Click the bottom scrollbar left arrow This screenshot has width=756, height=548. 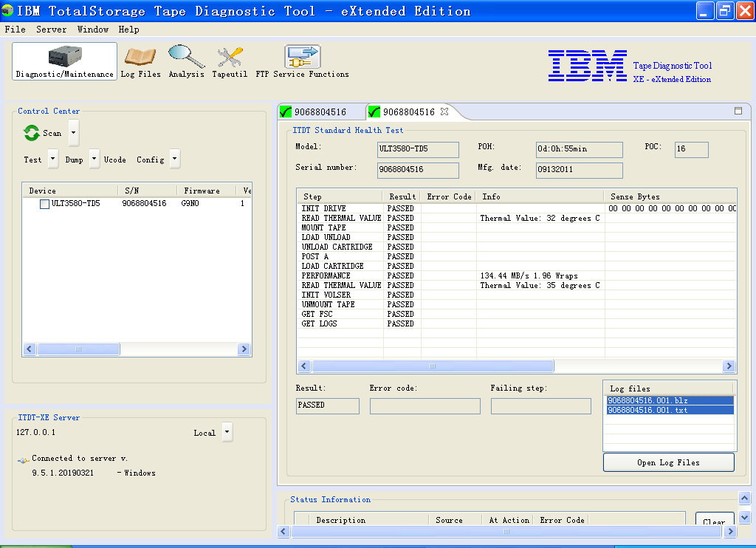pyautogui.click(x=283, y=532)
